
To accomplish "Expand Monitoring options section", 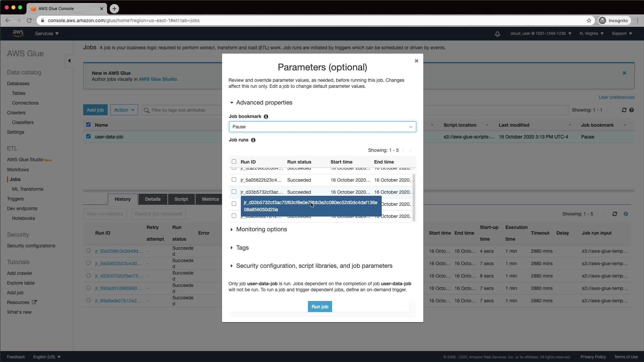I will point(261,229).
